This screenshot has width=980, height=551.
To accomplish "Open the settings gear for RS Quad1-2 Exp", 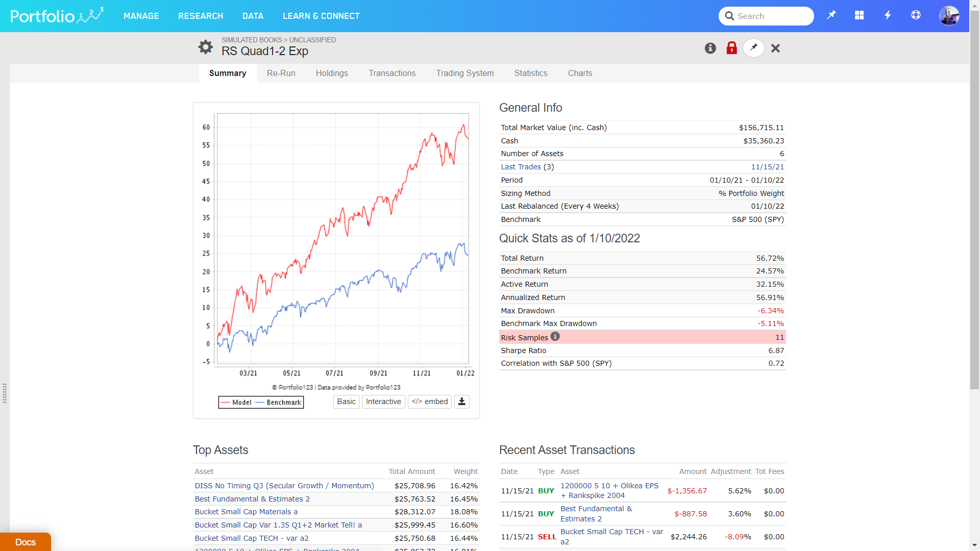I will click(206, 47).
